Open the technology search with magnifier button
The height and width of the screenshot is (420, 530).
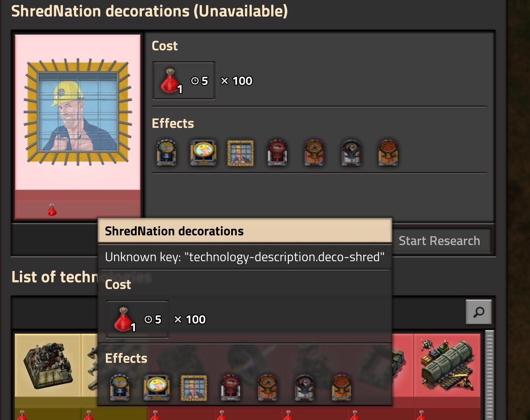[x=479, y=312]
